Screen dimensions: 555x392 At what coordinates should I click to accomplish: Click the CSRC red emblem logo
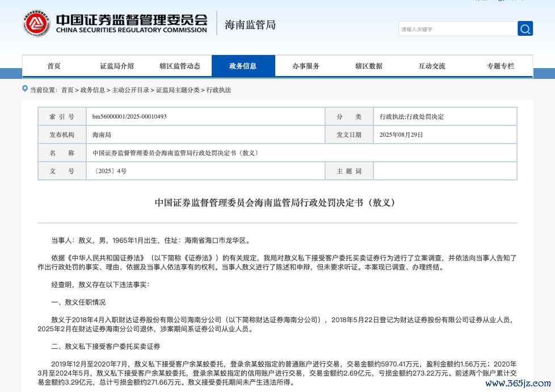(x=36, y=23)
